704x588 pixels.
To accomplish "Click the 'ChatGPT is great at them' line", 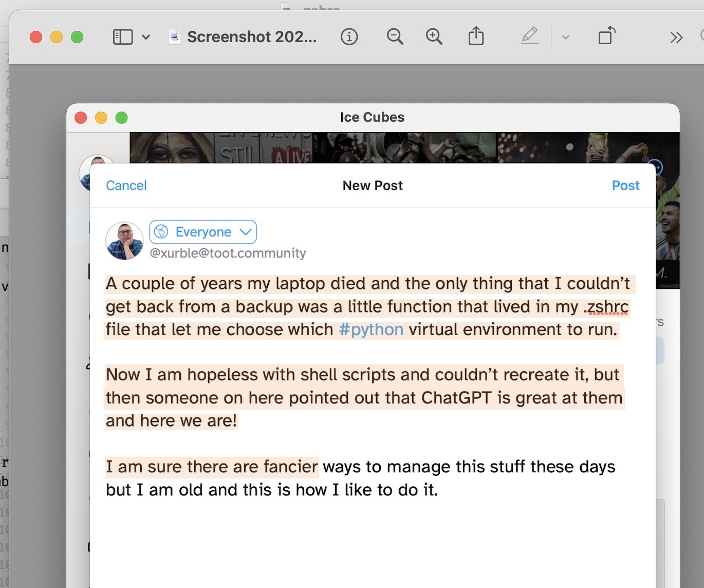I will coord(364,398).
